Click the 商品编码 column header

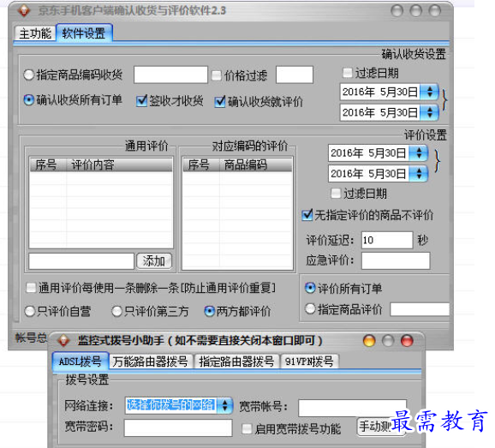click(256, 164)
